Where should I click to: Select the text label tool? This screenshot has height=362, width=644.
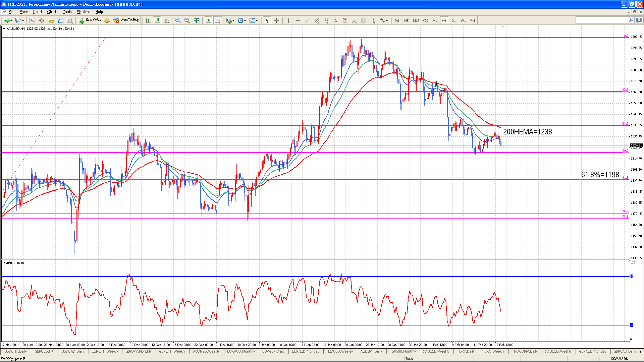(x=345, y=20)
